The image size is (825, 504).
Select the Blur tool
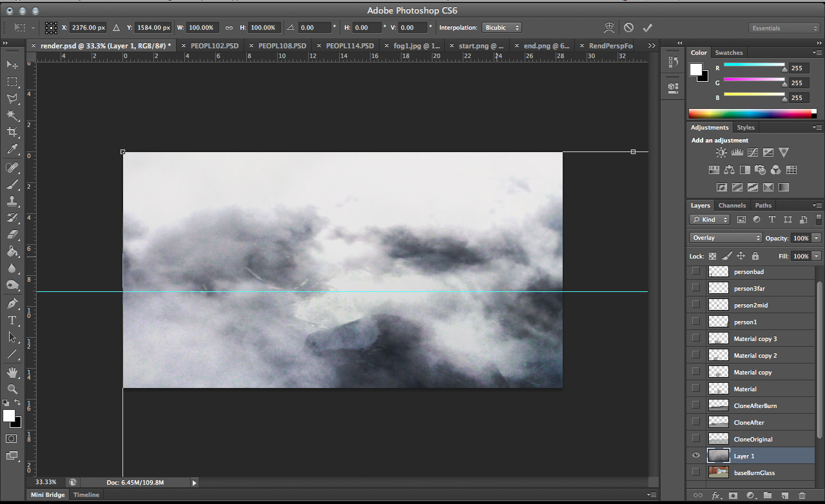pyautogui.click(x=12, y=268)
